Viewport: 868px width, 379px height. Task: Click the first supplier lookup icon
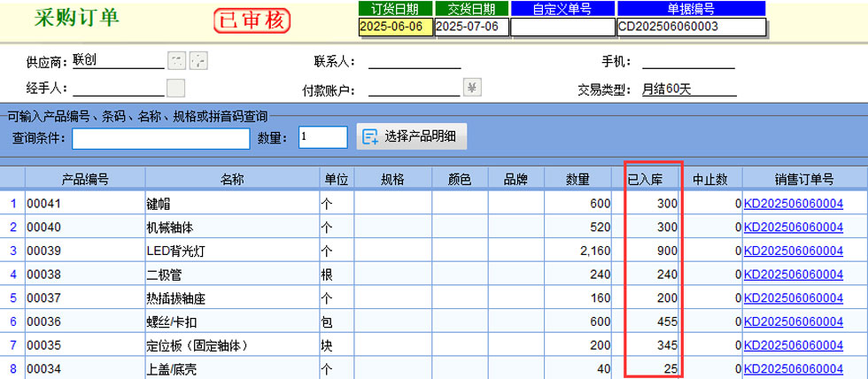177,61
